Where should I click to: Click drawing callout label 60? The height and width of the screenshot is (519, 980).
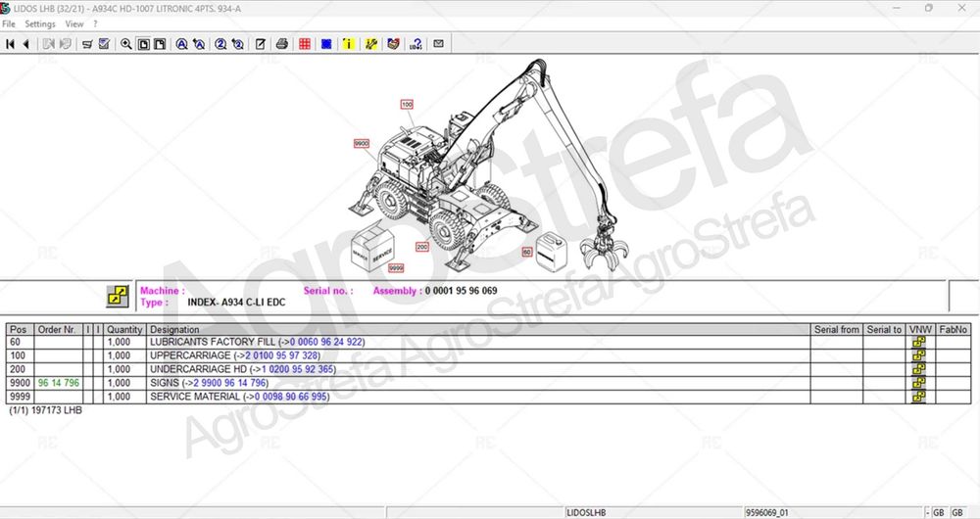(x=527, y=252)
